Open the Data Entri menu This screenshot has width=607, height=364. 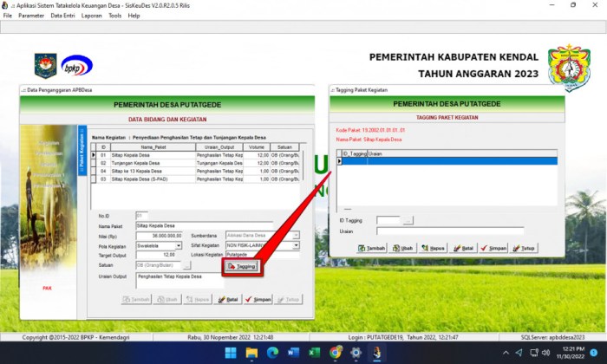click(62, 16)
